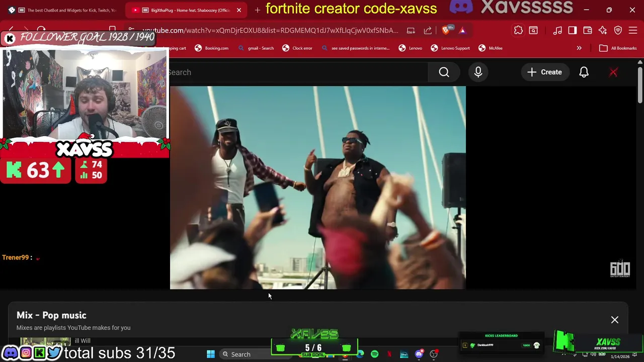Open the Brave Wallet icon

588,31
